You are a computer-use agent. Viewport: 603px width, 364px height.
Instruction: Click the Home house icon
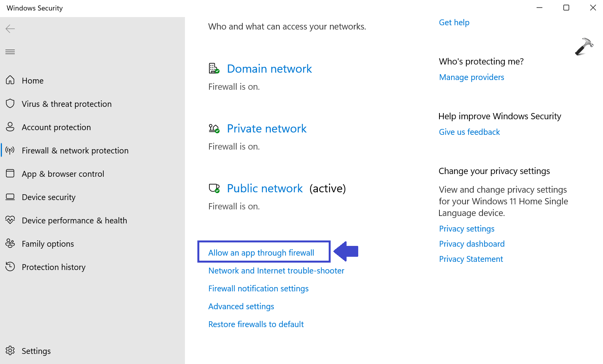click(x=10, y=80)
